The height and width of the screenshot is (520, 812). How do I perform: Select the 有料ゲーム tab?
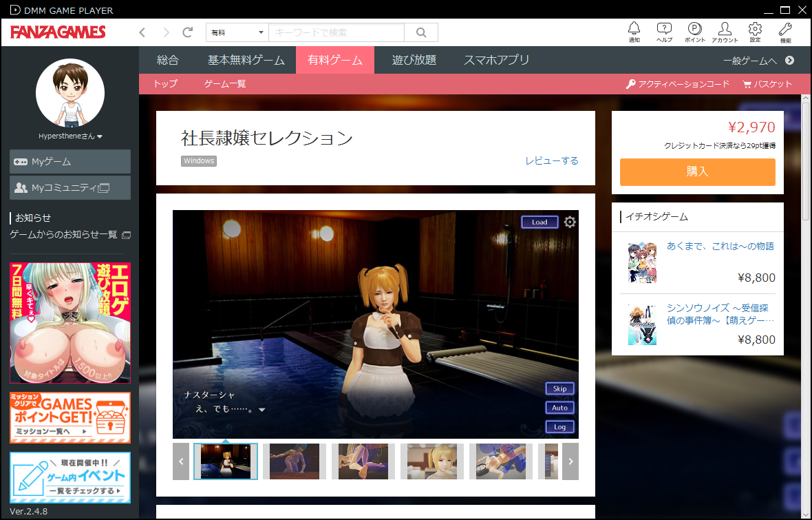(335, 60)
